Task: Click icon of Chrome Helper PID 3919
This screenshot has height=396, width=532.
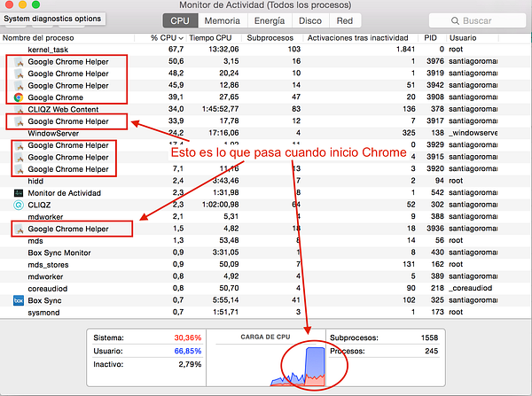Action: click(x=19, y=74)
